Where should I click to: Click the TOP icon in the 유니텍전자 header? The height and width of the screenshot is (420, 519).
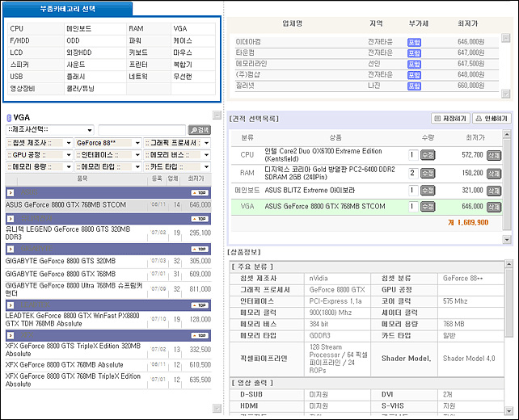(200, 219)
